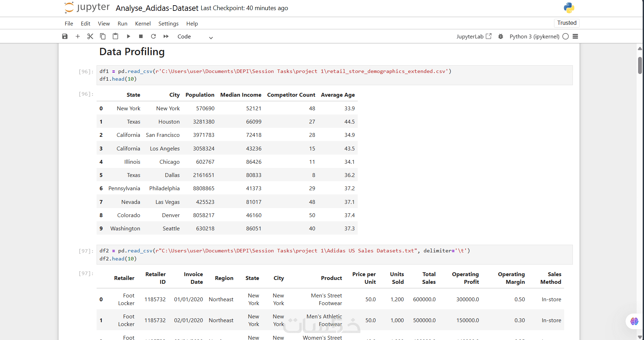Open the Kernel menu

[143, 23]
